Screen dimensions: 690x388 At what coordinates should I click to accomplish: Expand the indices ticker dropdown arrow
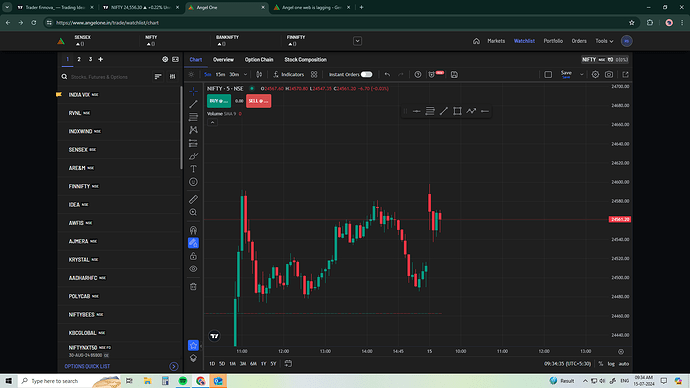[357, 41]
